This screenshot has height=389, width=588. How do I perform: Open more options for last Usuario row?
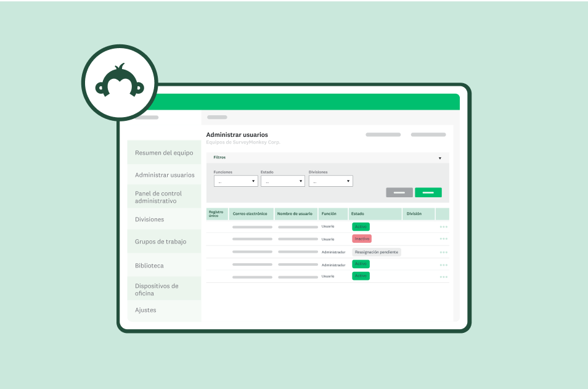444,277
